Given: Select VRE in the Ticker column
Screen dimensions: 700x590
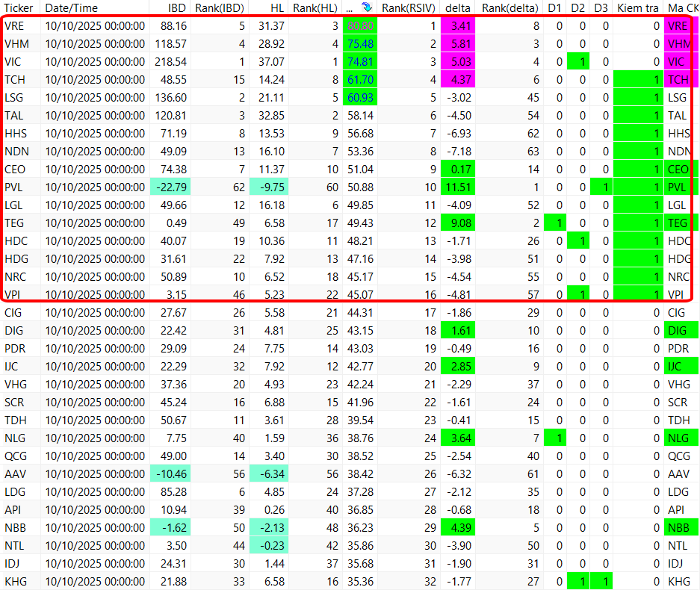Looking at the screenshot, I should click(x=14, y=26).
